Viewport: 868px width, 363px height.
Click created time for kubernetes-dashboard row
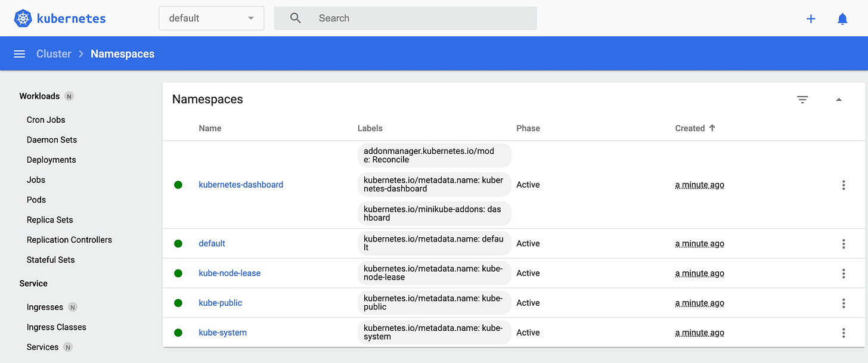700,185
